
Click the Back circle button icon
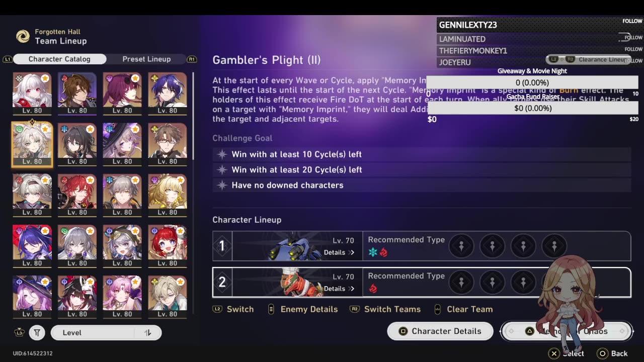(602, 353)
